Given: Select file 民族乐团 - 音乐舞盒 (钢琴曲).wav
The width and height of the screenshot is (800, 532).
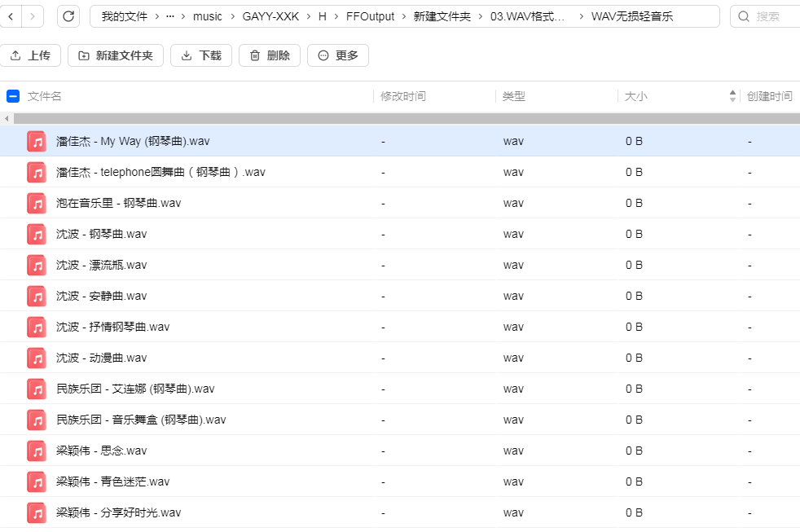Looking at the screenshot, I should pyautogui.click(x=400, y=420).
